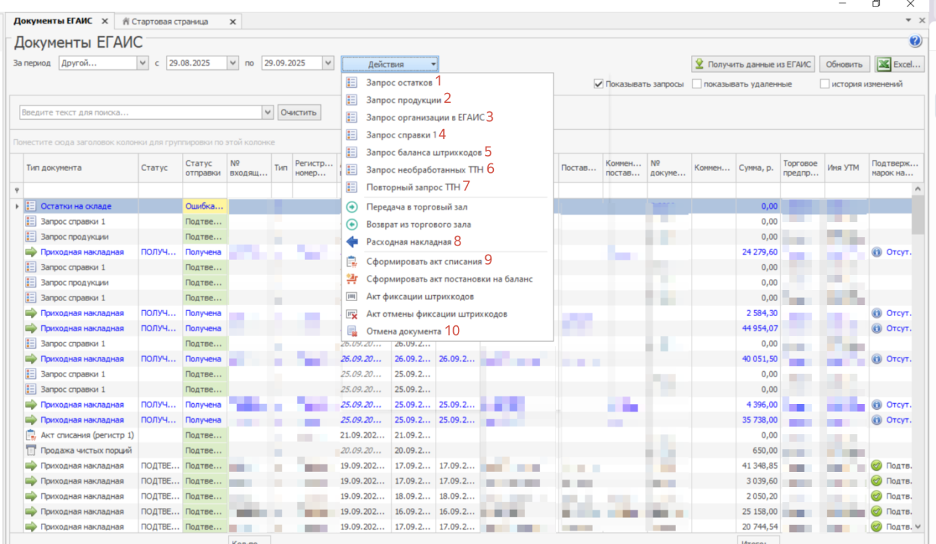Click Имя УТМ column header
Viewport: 936px width, 544px height.
click(x=846, y=168)
